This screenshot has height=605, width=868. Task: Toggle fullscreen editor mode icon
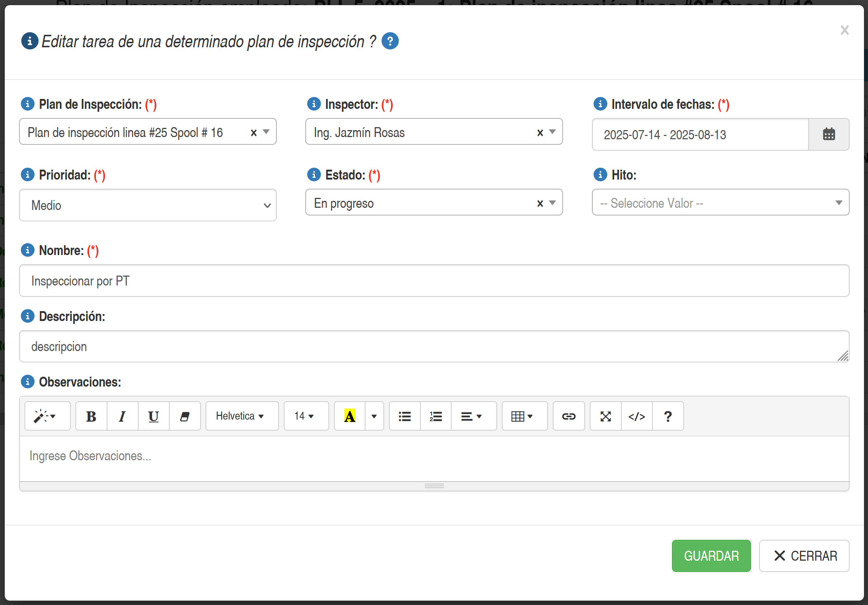[x=605, y=416]
